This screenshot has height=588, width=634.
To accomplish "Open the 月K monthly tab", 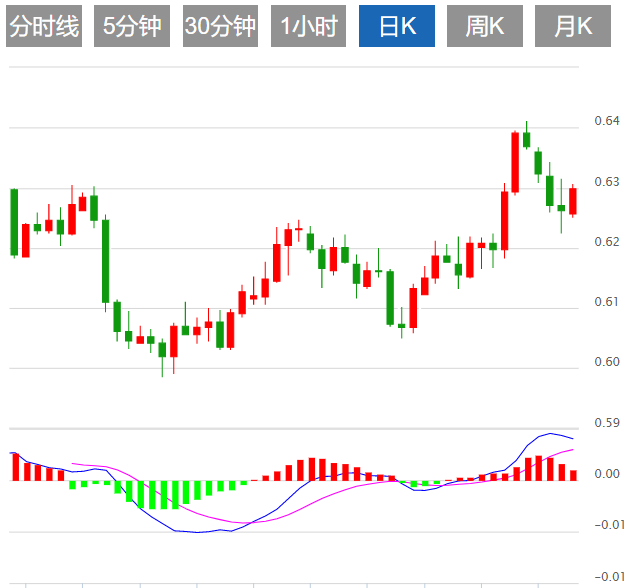I will coord(573,27).
